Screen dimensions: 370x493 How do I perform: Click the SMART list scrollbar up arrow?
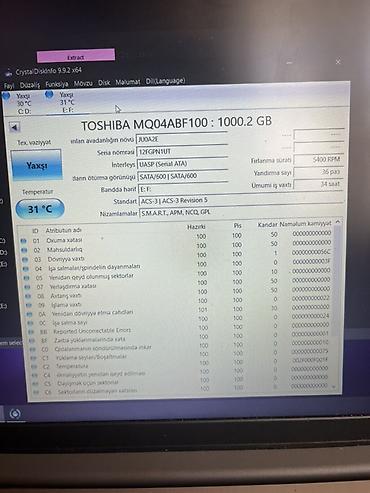tap(338, 222)
